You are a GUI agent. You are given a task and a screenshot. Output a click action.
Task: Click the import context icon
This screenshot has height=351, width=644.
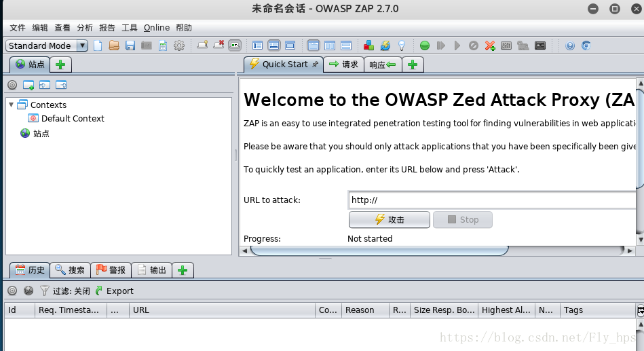click(x=45, y=85)
